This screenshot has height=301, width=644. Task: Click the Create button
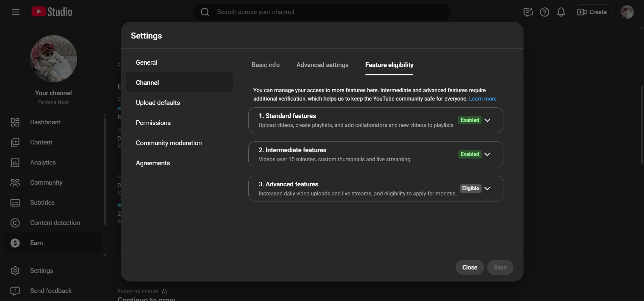[x=593, y=12]
